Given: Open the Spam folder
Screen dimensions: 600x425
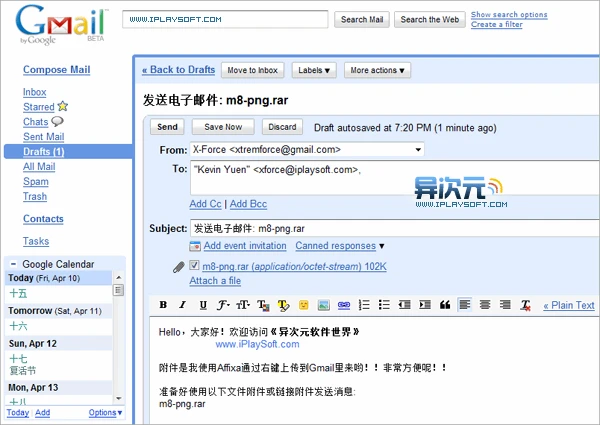Looking at the screenshot, I should (36, 182).
